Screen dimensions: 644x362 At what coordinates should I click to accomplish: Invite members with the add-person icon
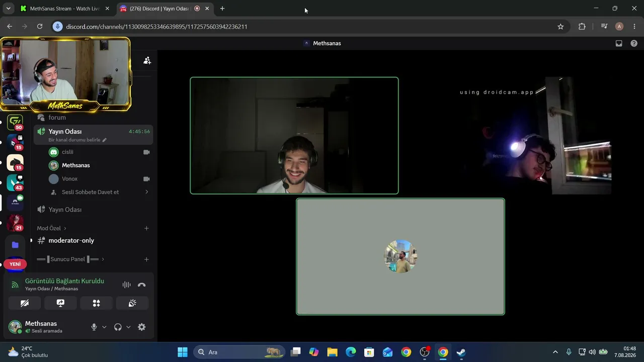(147, 60)
